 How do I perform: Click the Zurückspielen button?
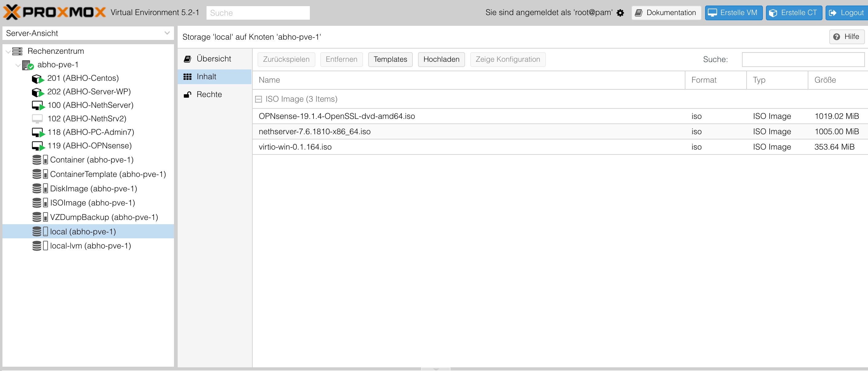286,60
